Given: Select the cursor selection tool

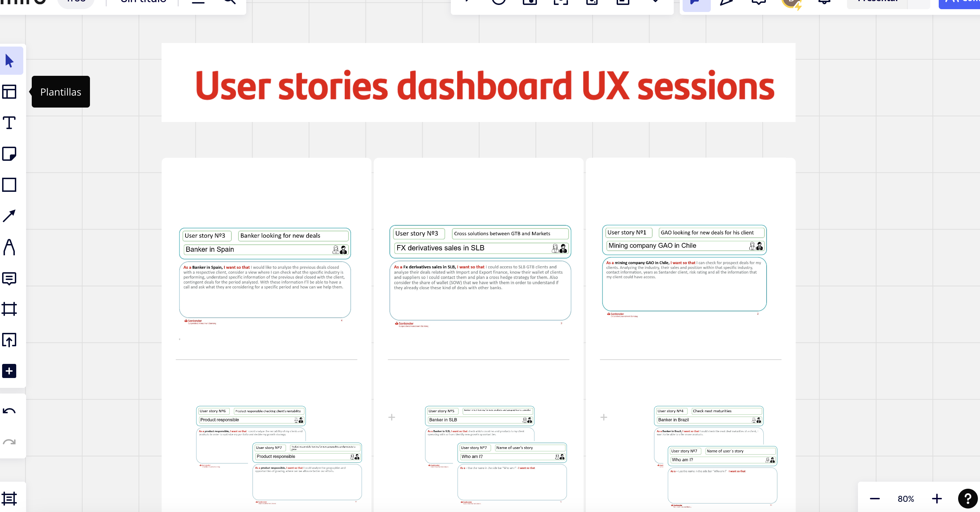Looking at the screenshot, I should [10, 61].
